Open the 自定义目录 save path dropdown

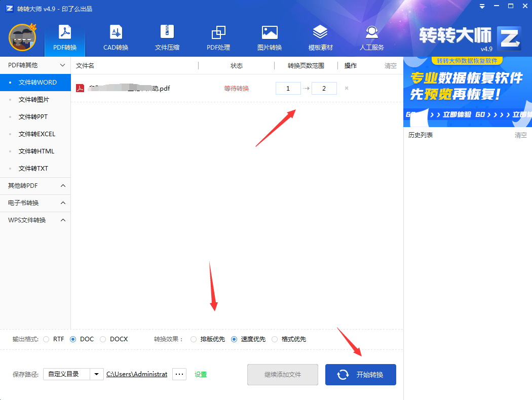[97, 374]
